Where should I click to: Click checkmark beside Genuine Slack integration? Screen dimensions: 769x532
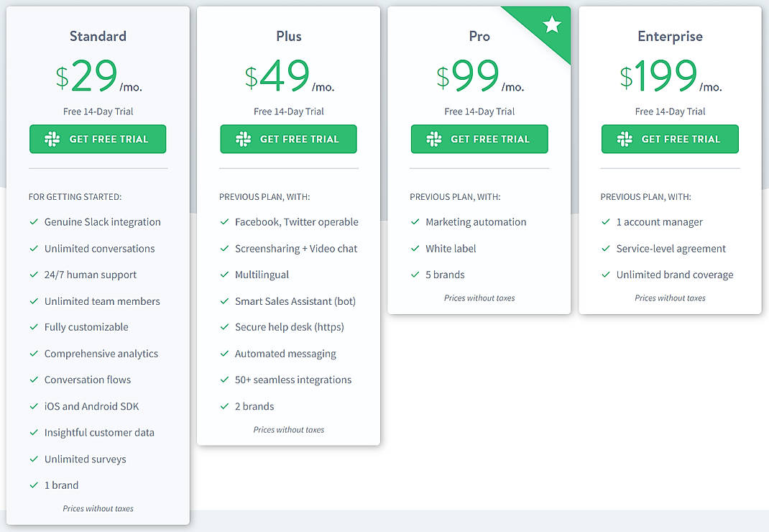(34, 222)
